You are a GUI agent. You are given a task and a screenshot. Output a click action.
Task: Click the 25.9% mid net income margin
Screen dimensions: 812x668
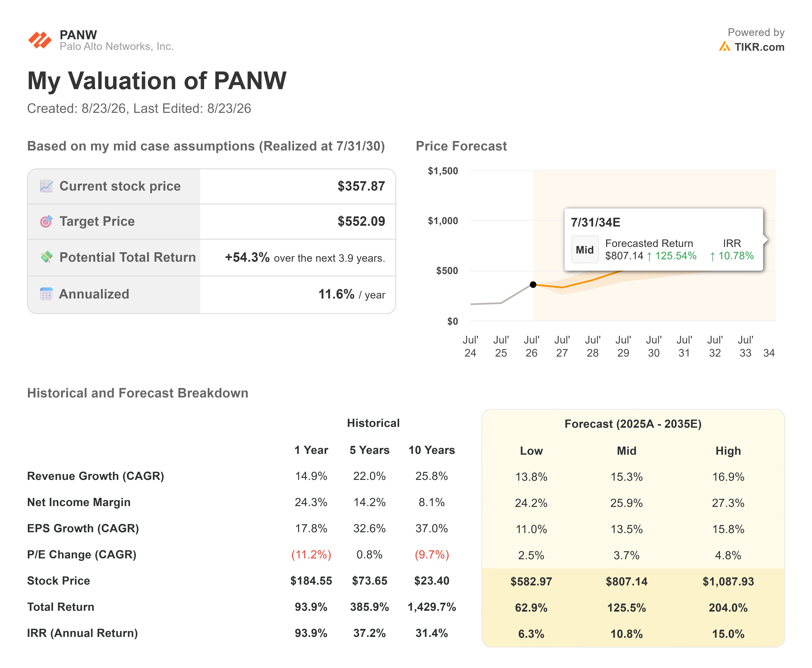tap(627, 503)
